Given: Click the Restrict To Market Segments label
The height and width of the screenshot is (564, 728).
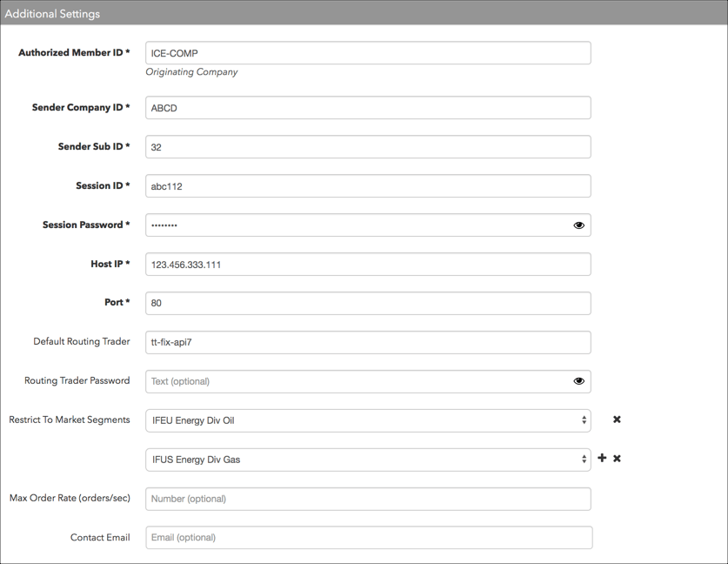Looking at the screenshot, I should [70, 420].
